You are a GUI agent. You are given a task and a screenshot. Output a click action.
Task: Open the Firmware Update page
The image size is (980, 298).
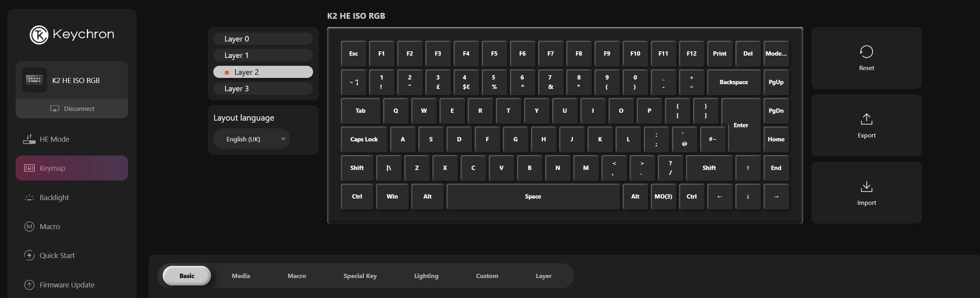coord(72,285)
